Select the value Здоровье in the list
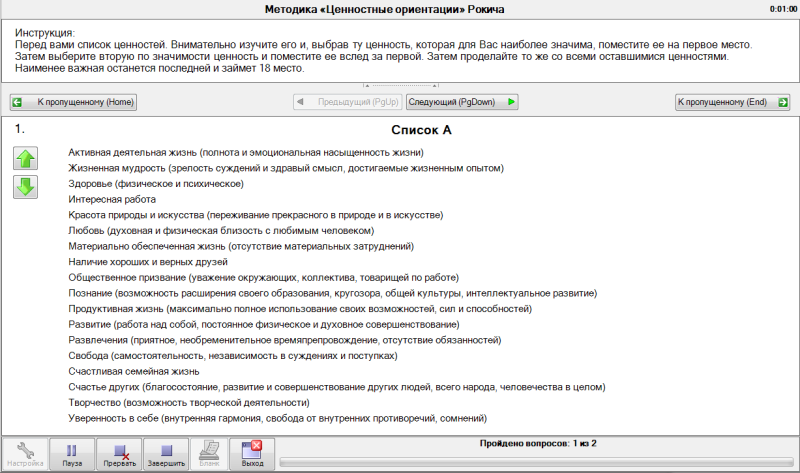 (x=156, y=184)
